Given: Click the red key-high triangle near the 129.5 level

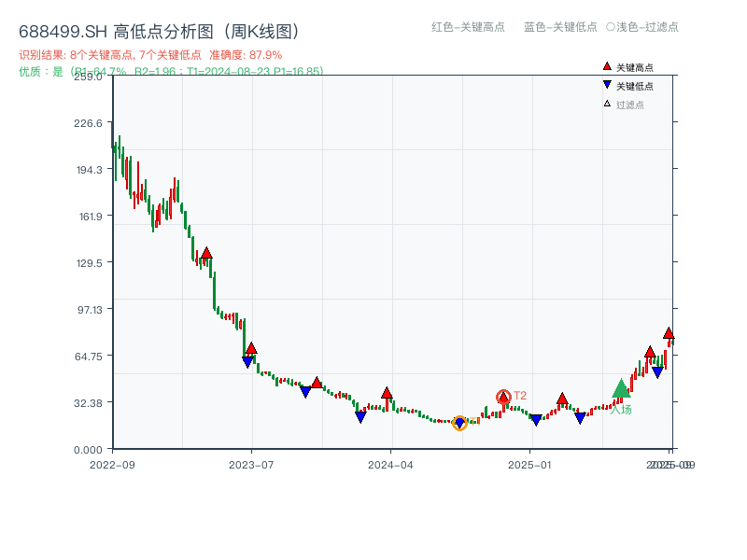Looking at the screenshot, I should [206, 251].
